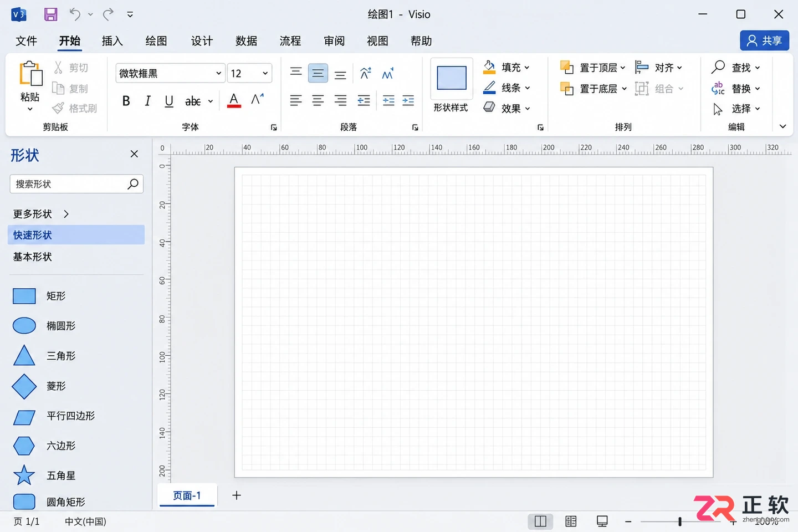
Task: Switch to the View ribbon tab
Action: [377, 41]
